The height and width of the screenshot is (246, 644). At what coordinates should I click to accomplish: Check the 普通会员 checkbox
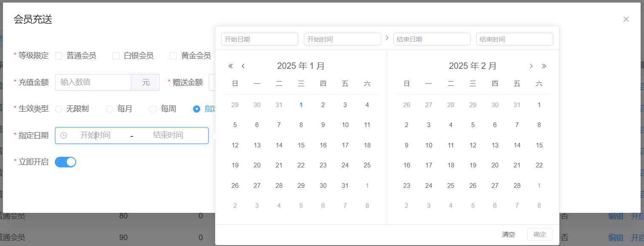click(59, 56)
